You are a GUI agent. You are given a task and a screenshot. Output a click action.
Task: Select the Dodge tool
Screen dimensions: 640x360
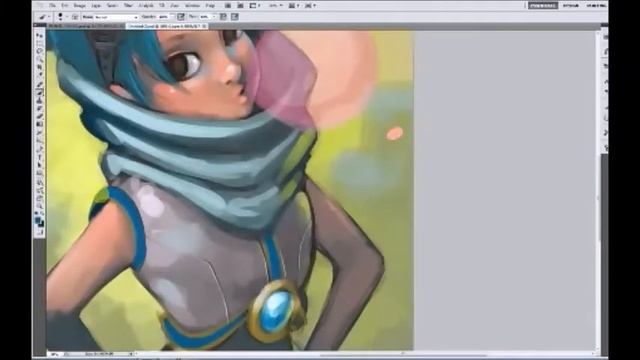39,140
